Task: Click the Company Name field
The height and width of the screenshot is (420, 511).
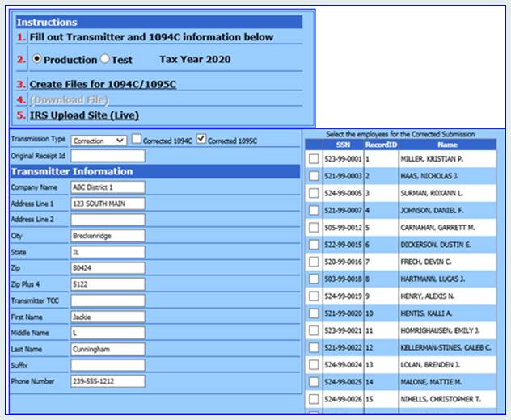Action: click(108, 187)
